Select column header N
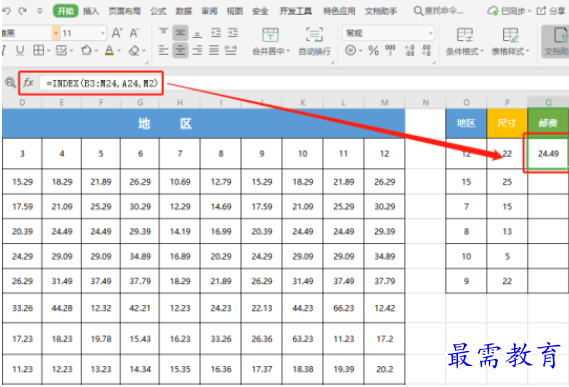The height and width of the screenshot is (387, 569). tap(425, 103)
